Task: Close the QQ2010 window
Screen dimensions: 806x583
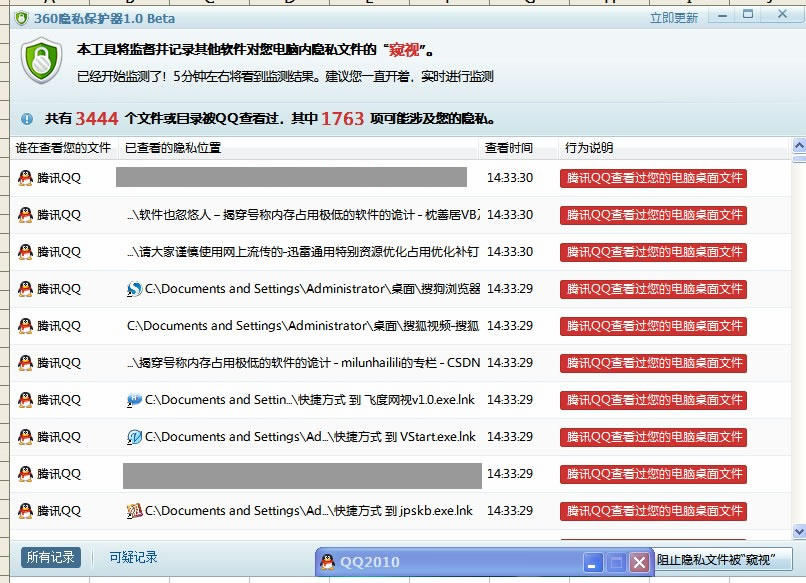Action: pyautogui.click(x=639, y=562)
